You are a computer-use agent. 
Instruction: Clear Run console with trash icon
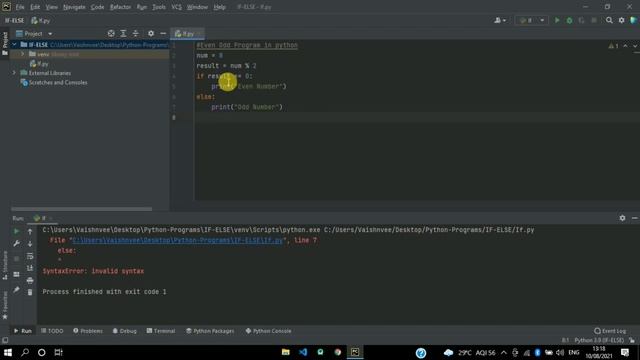(30, 292)
